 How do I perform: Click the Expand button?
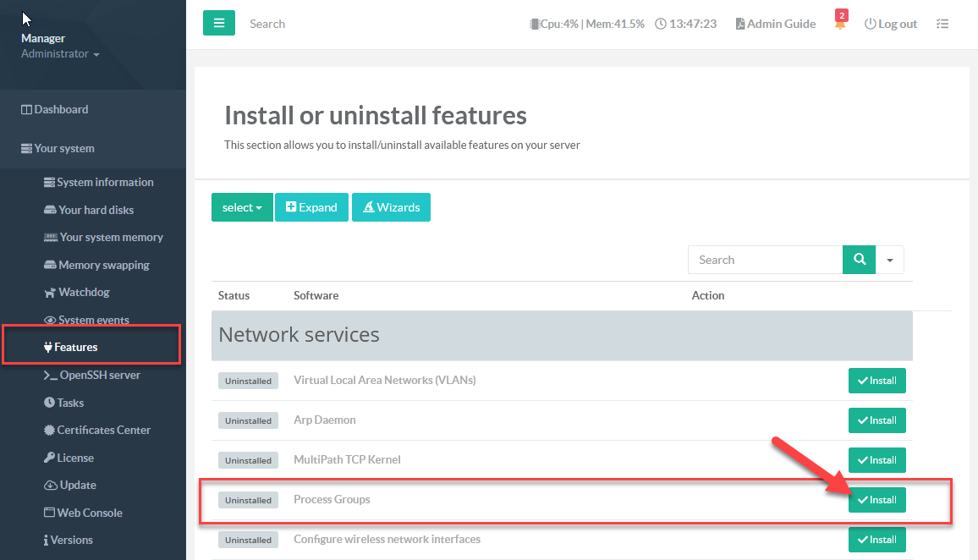(x=311, y=207)
